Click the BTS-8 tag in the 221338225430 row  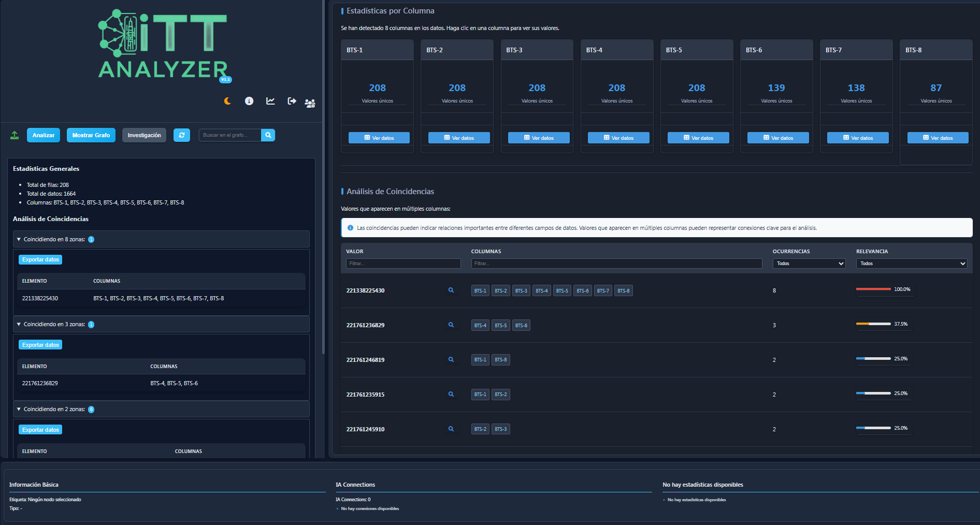624,291
